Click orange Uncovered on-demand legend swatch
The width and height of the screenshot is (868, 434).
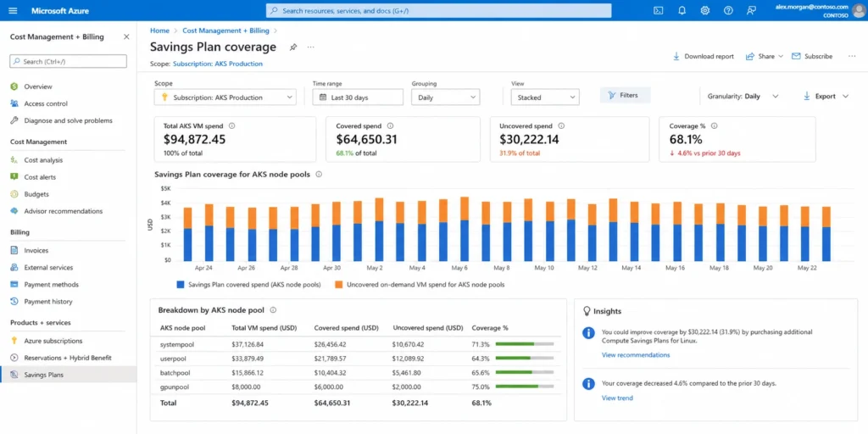(339, 285)
